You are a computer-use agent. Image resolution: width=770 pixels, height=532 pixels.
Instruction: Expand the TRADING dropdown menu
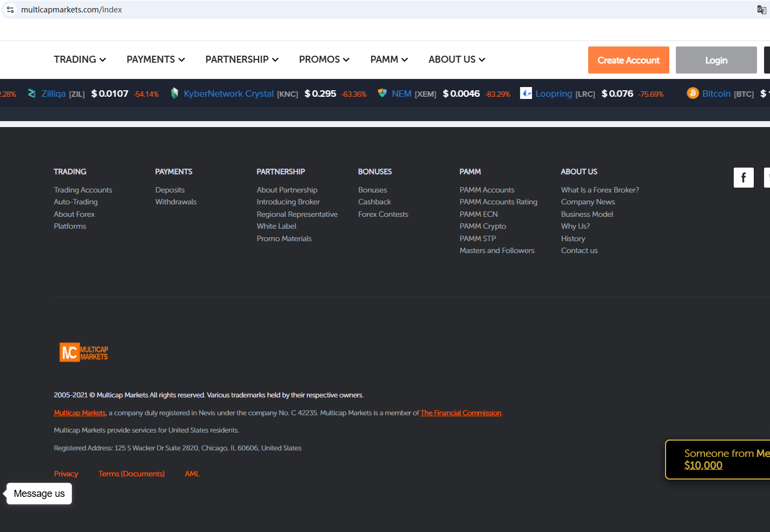pos(80,59)
